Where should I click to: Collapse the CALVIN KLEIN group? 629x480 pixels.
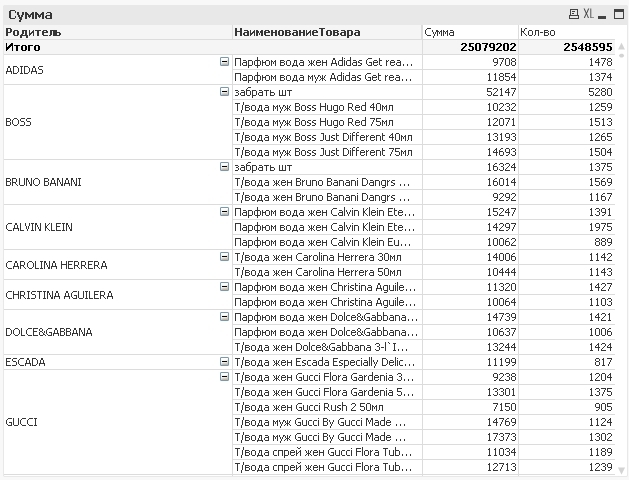224,212
